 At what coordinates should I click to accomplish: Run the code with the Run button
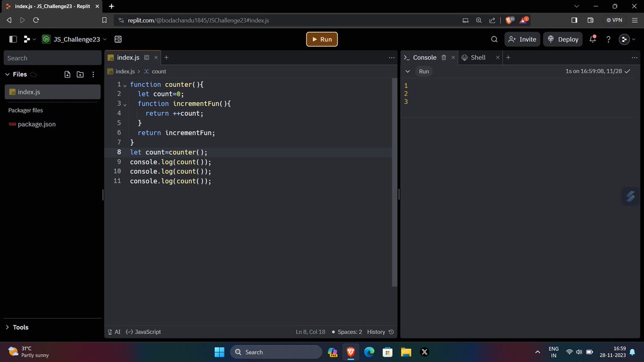point(322,39)
